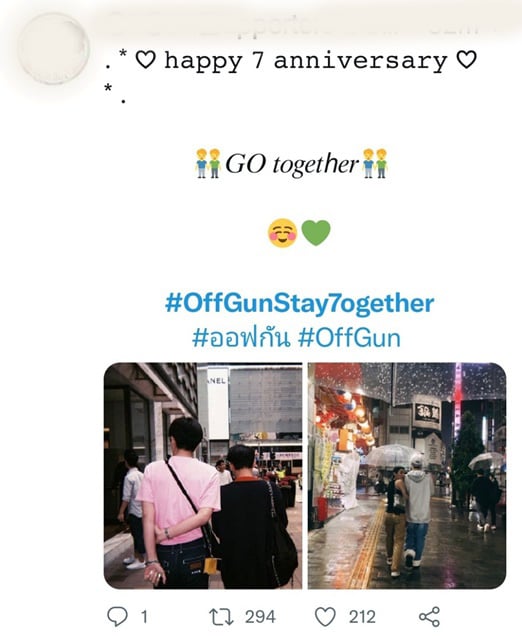
Task: Click the holding-hands emoji left of GO
Action: coord(208,163)
